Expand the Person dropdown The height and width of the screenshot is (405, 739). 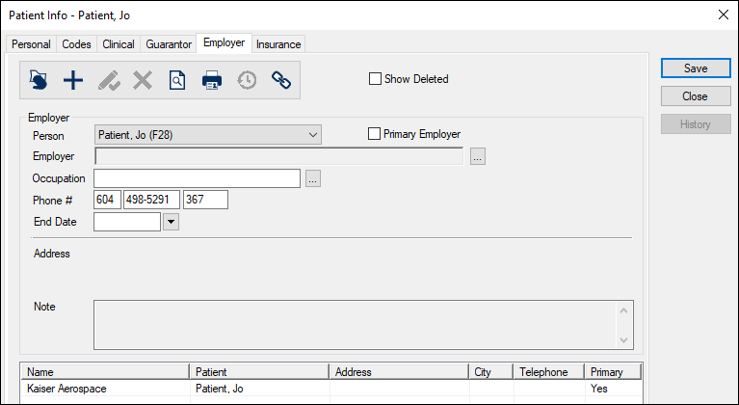[x=313, y=135]
